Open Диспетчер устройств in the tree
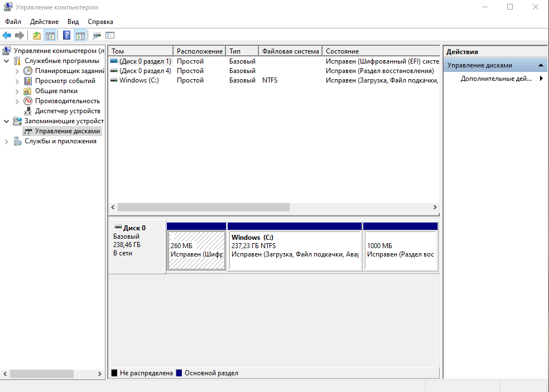The image size is (549, 392). click(x=68, y=111)
